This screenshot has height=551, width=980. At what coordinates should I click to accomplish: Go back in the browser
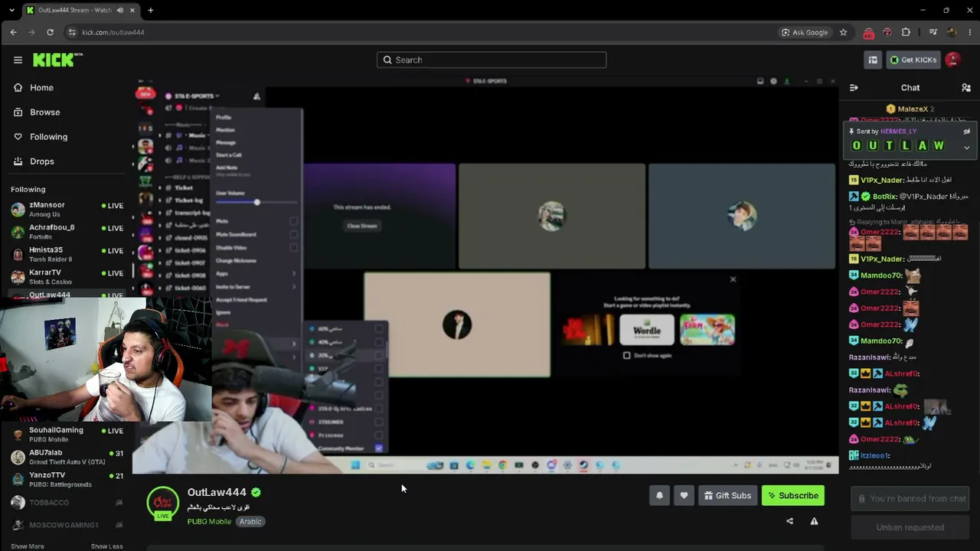point(13,32)
